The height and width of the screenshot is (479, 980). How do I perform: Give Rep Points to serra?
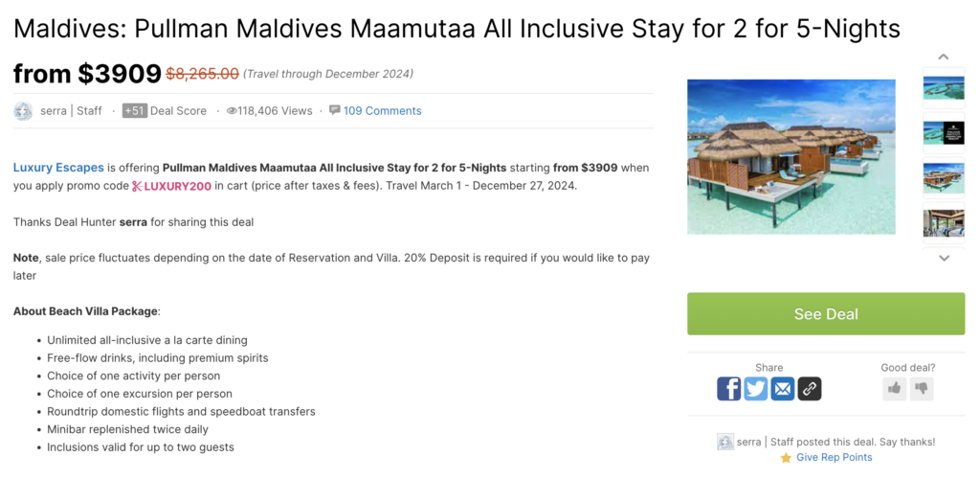[834, 458]
